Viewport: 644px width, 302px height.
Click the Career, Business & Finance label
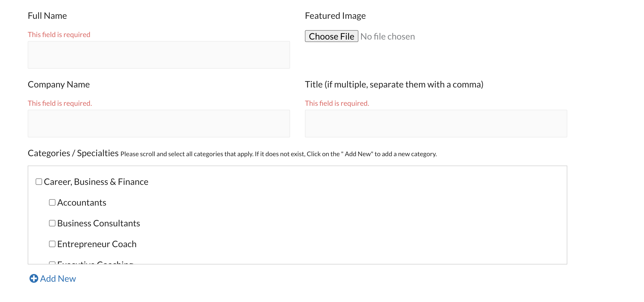click(x=96, y=182)
